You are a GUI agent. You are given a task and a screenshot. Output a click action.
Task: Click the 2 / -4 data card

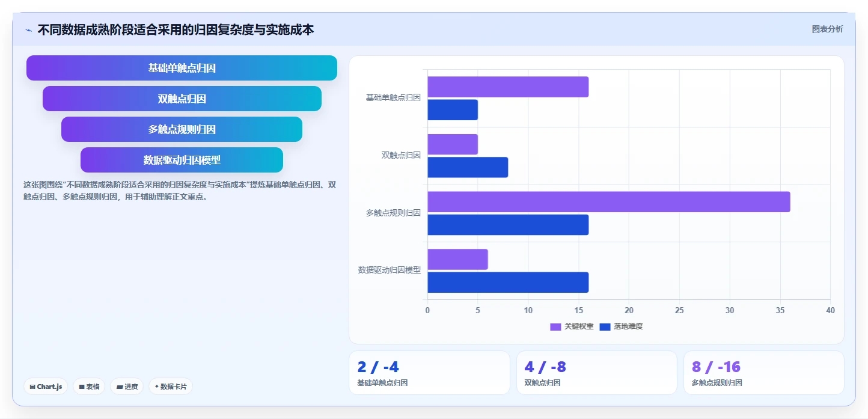click(429, 373)
